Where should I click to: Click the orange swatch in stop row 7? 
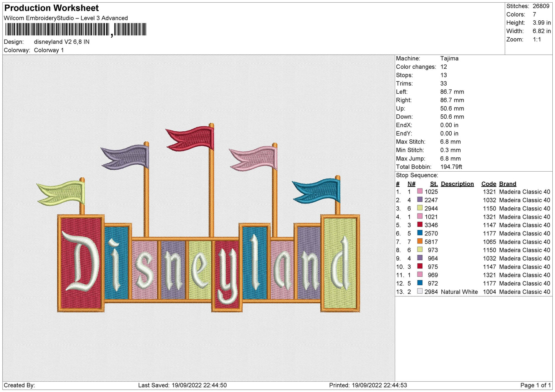(420, 241)
